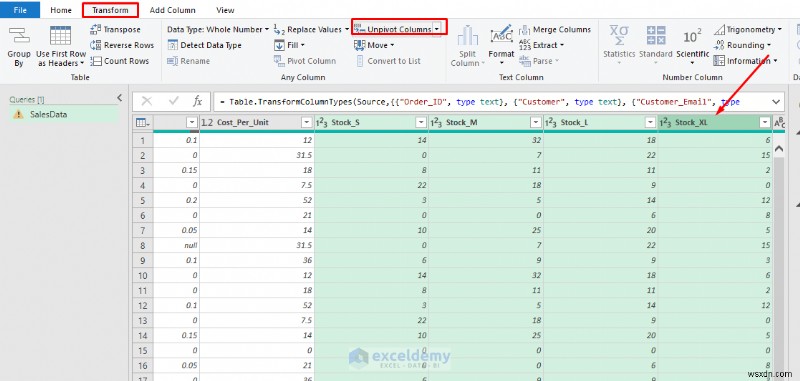This screenshot has width=800, height=381.
Task: Cancel formula edit with X icon
Action: click(147, 101)
